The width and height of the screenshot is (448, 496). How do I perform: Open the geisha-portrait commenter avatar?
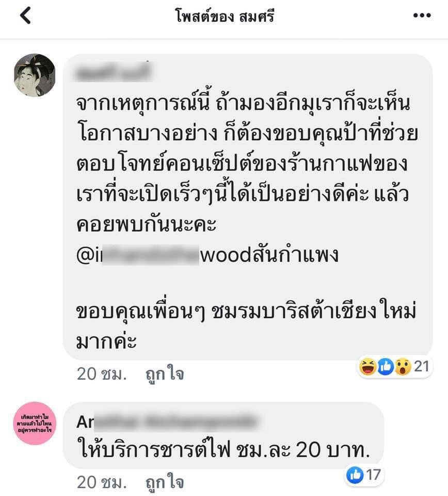pyautogui.click(x=35, y=75)
